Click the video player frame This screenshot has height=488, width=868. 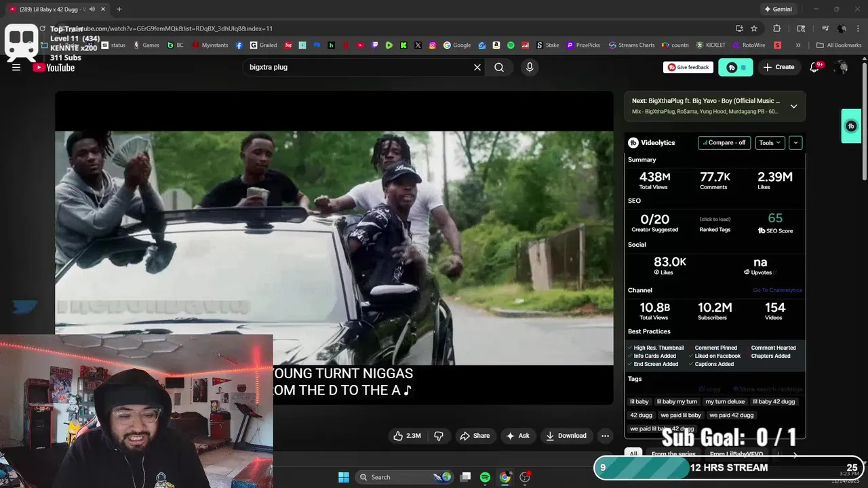coord(334,248)
